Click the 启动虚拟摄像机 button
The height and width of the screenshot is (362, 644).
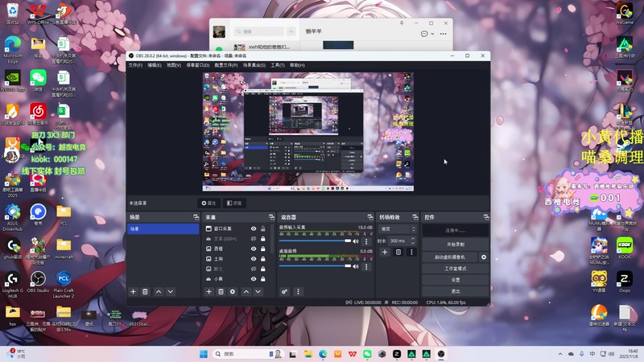(450, 257)
